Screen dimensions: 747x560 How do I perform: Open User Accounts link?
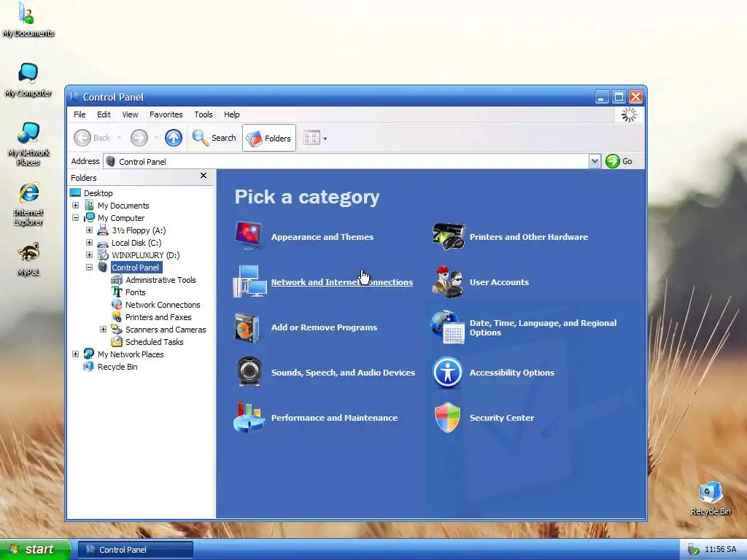point(499,282)
